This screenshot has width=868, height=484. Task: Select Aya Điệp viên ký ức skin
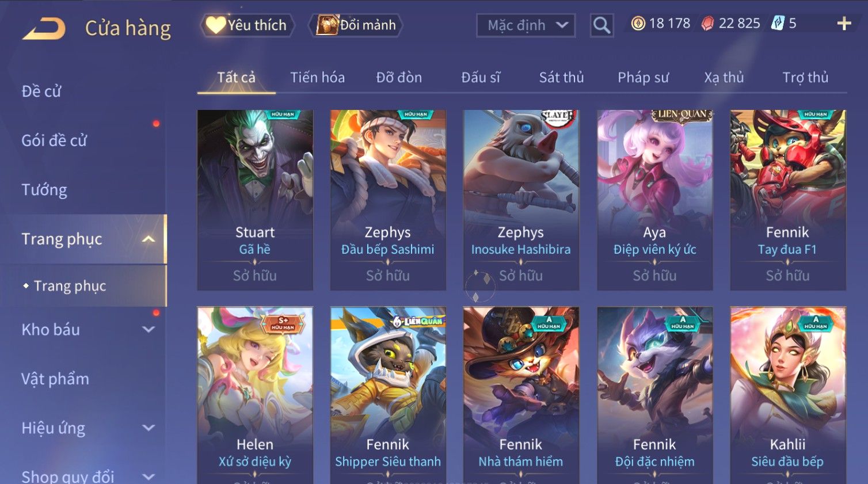pyautogui.click(x=654, y=200)
